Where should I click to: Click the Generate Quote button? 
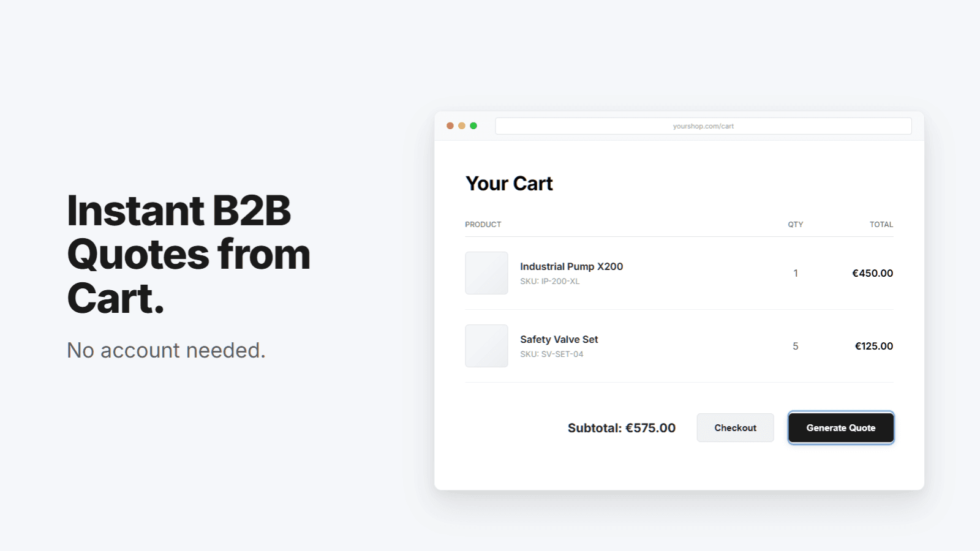point(840,427)
